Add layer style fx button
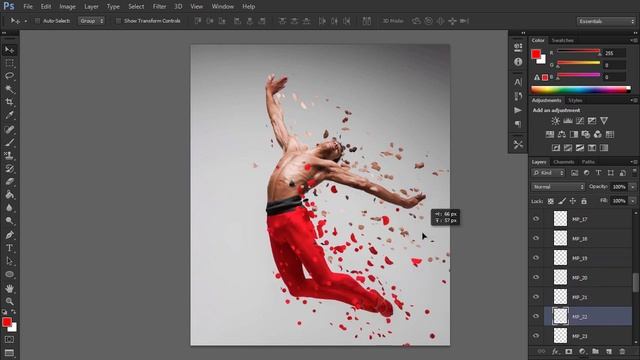 [x=555, y=351]
